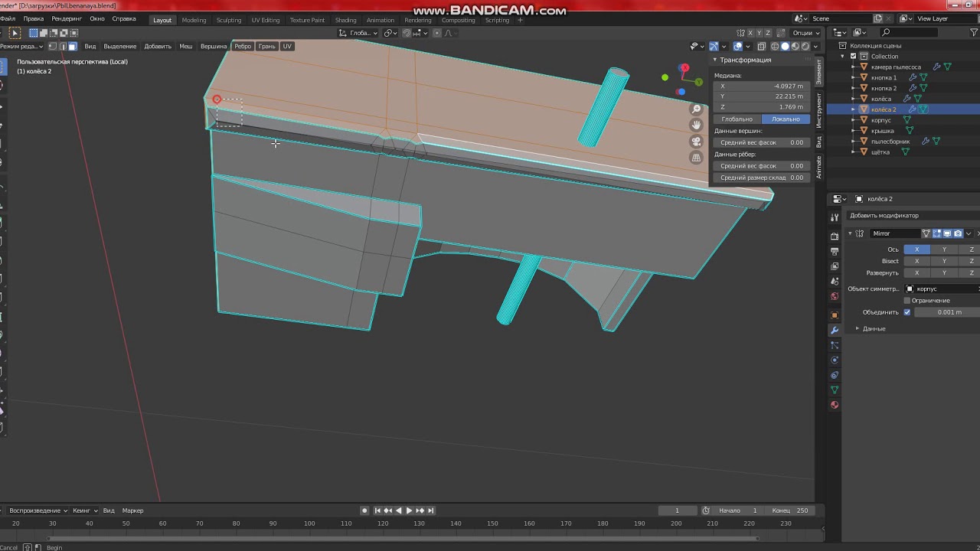The width and height of the screenshot is (980, 551).
Task: Toggle Mirror modifier render display
Action: 957,233
